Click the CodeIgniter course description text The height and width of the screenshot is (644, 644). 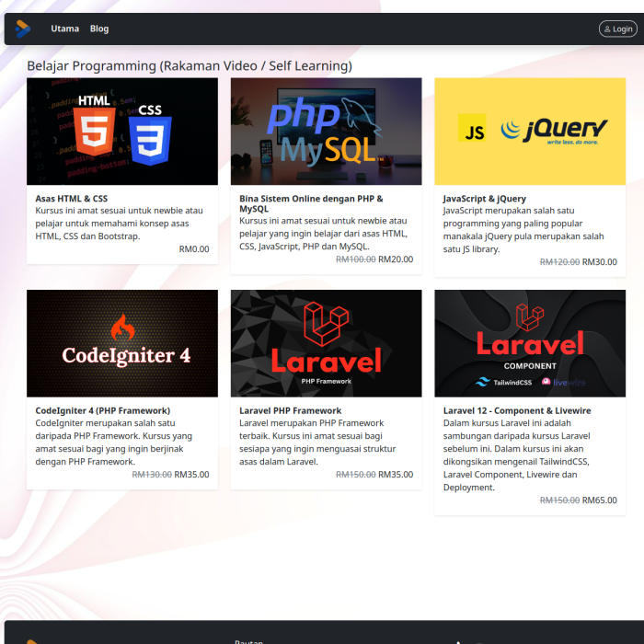pyautogui.click(x=114, y=443)
